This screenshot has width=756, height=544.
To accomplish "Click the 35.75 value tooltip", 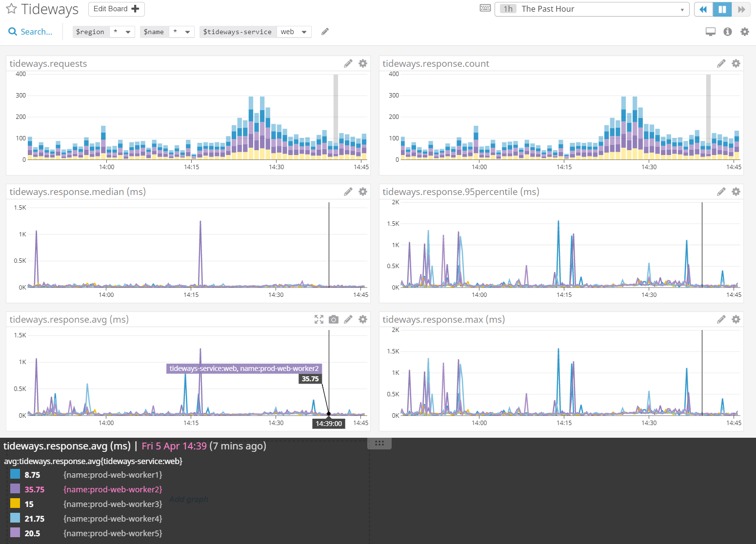I will (310, 379).
